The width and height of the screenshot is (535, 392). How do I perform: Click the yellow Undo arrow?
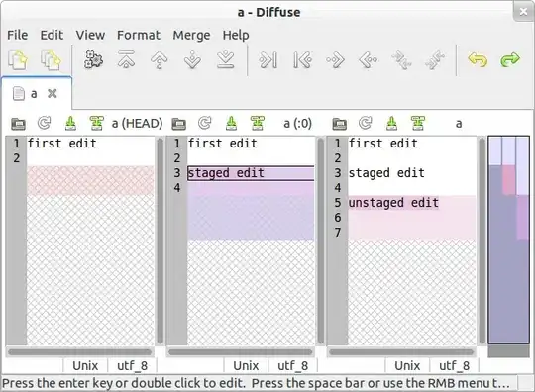point(478,60)
